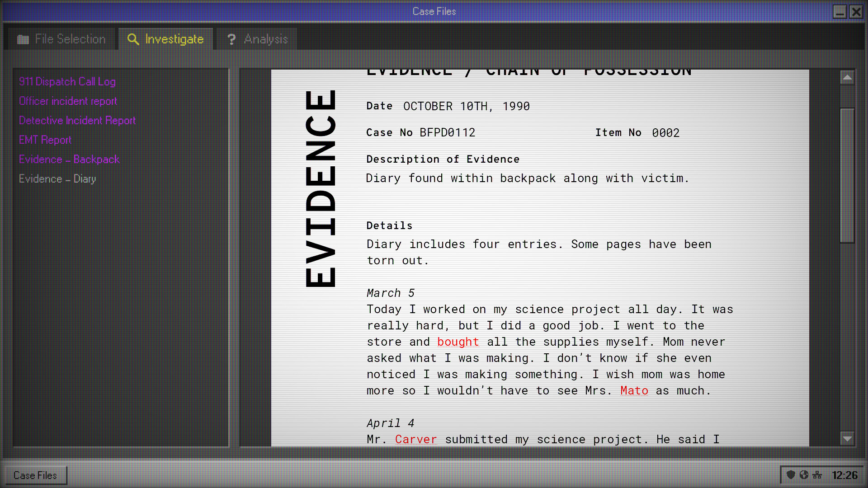Open the Detective Incident Report

[77, 121]
